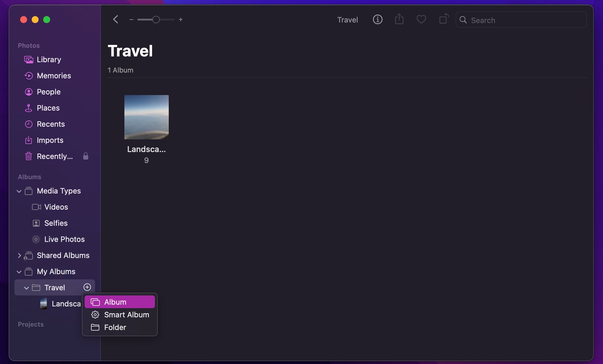The width and height of the screenshot is (603, 364).
Task: Select the Recents icon in sidebar
Action: (29, 124)
